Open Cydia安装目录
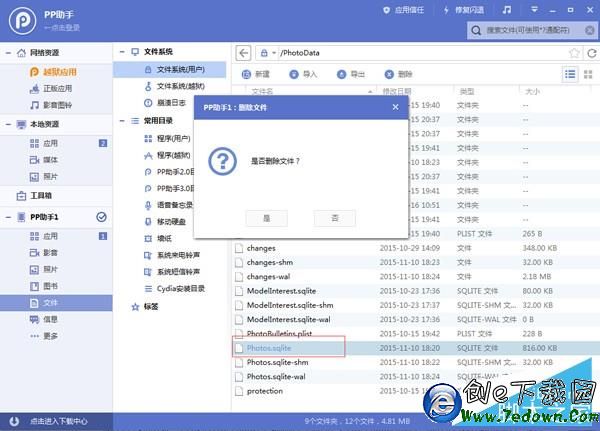 tap(174, 289)
